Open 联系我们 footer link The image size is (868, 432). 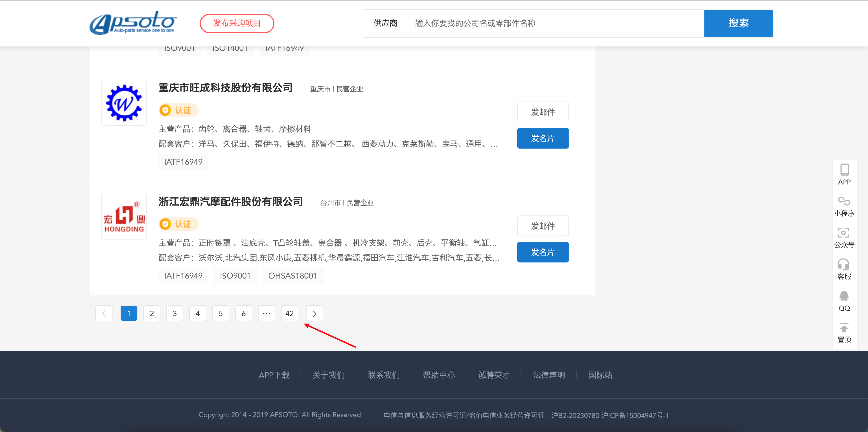pos(384,375)
